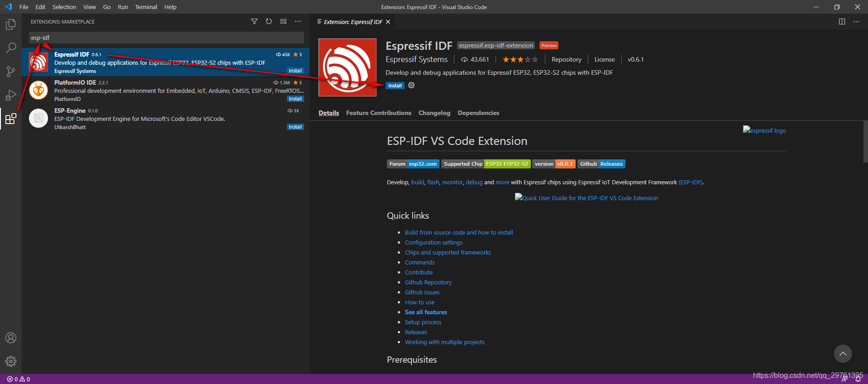
Task: Click the Espressif Systems publisher name
Action: pos(416,59)
